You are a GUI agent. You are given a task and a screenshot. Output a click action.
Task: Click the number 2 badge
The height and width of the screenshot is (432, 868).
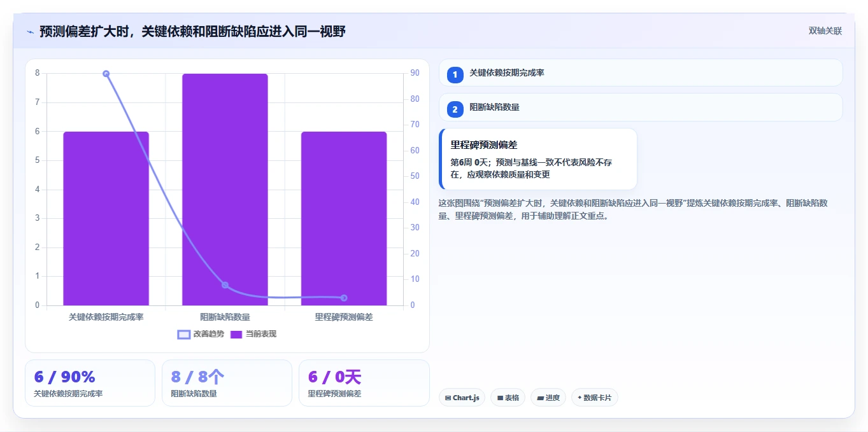455,109
